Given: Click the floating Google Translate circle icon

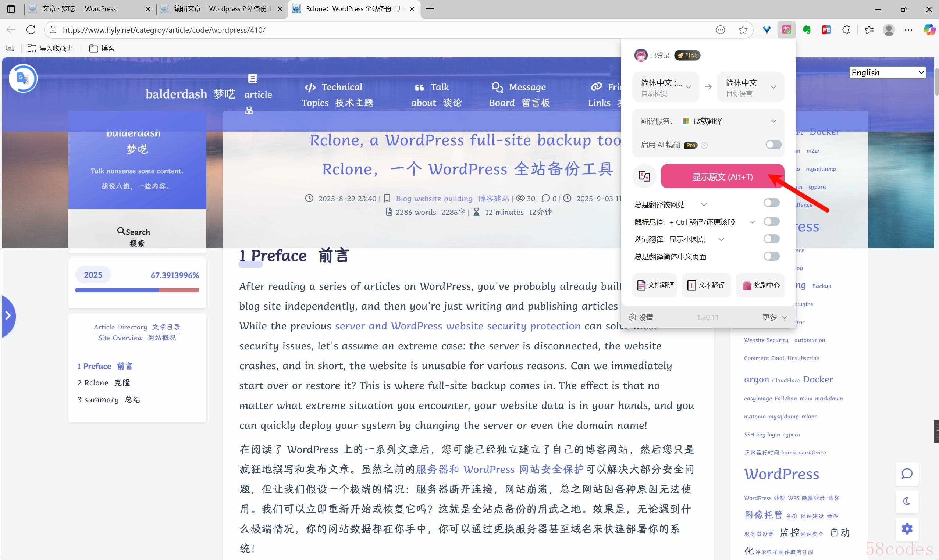Looking at the screenshot, I should pyautogui.click(x=23, y=78).
